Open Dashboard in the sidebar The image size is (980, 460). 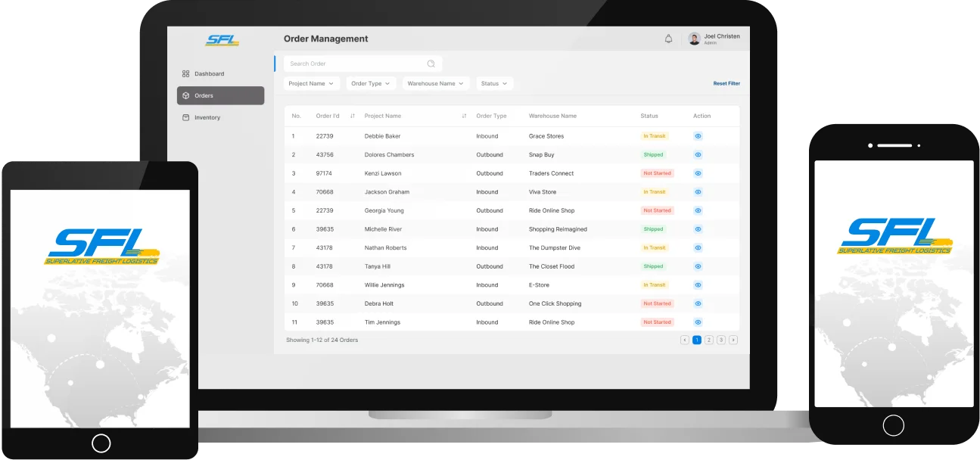point(209,74)
